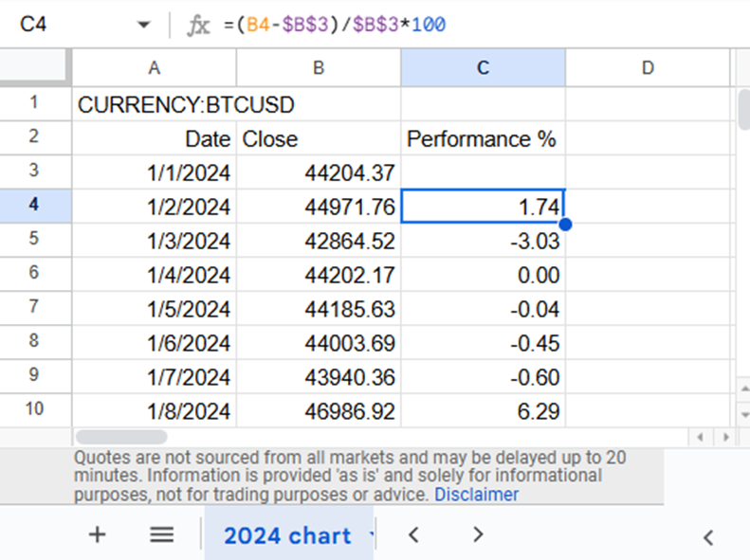Image resolution: width=750 pixels, height=560 pixels.
Task: Select column C header
Action: coord(484,67)
